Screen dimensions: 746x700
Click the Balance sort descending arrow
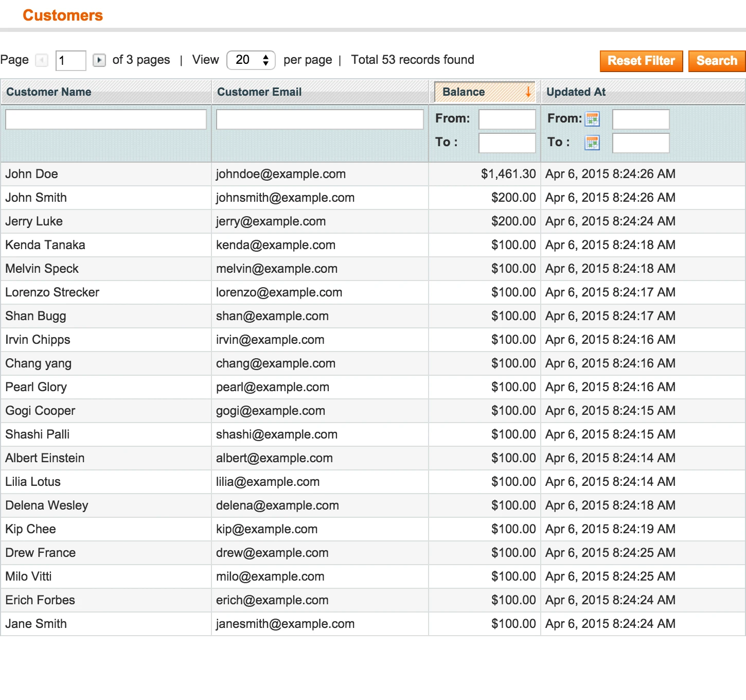click(528, 92)
